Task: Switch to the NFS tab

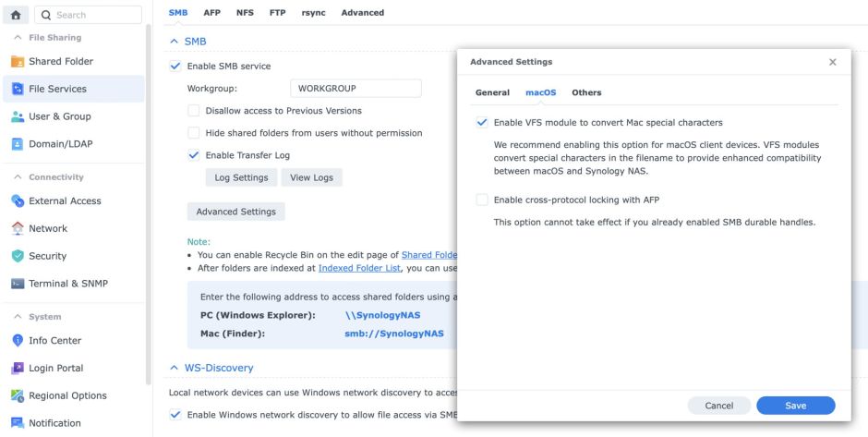Action: click(x=245, y=13)
